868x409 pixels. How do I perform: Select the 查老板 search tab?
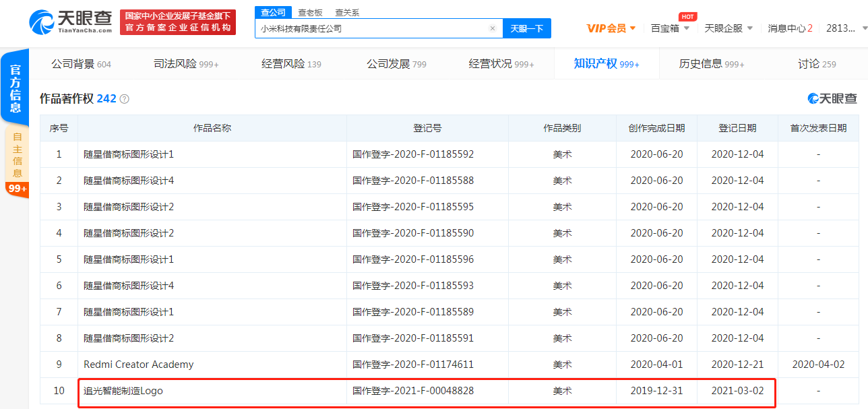click(x=310, y=12)
